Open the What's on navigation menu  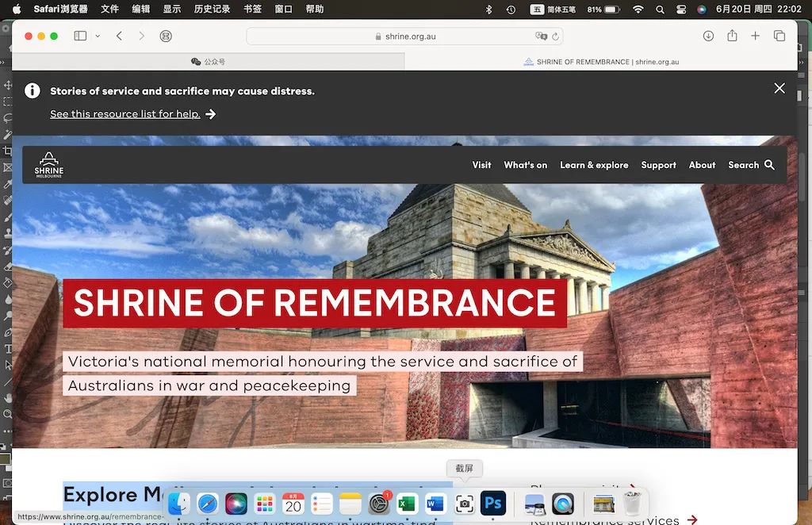[x=526, y=165]
